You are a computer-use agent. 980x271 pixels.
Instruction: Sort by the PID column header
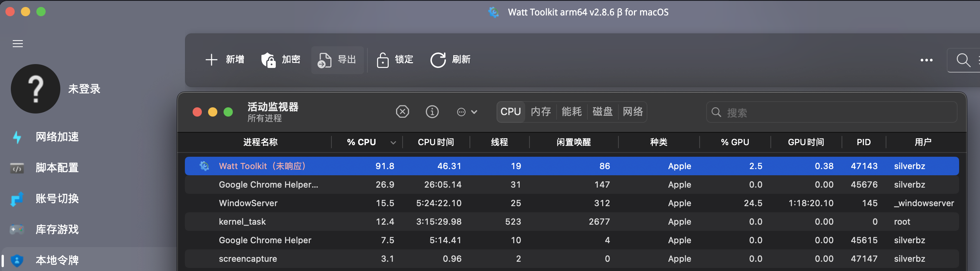(864, 142)
